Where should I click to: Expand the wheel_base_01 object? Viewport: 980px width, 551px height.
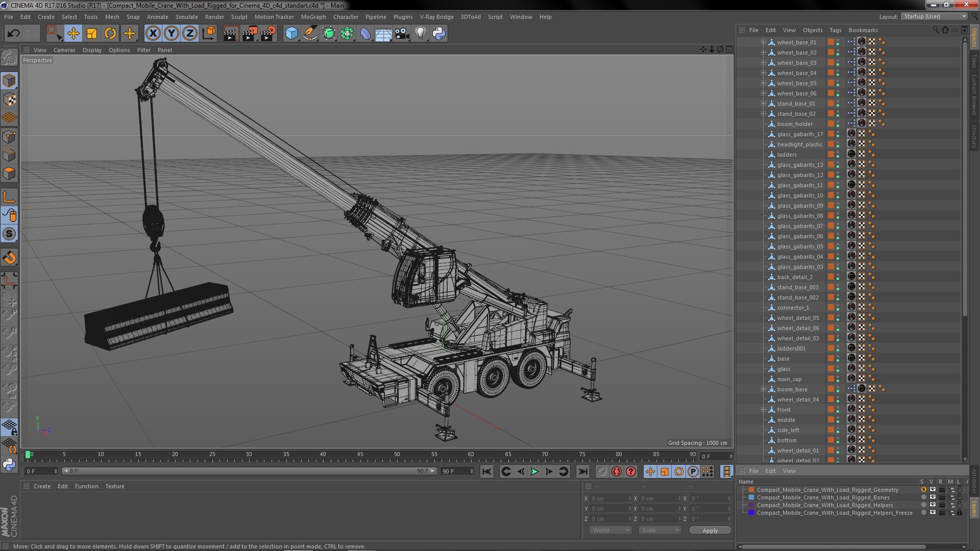click(764, 42)
